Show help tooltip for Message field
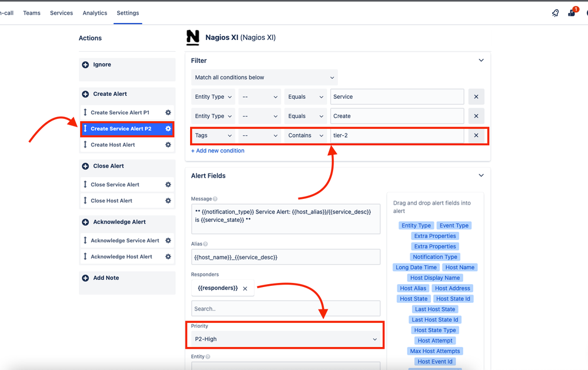 click(x=215, y=199)
